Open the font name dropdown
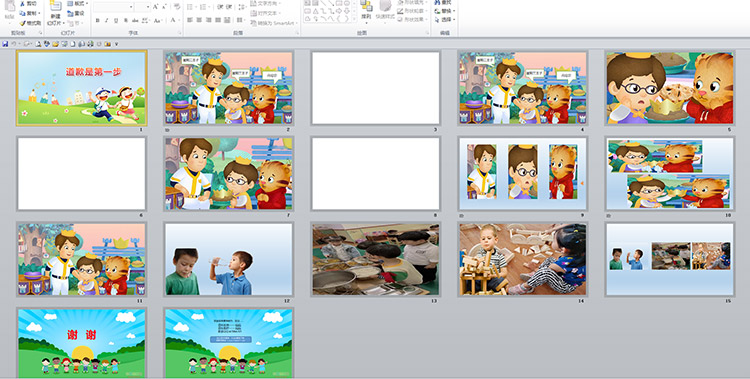 pos(131,7)
